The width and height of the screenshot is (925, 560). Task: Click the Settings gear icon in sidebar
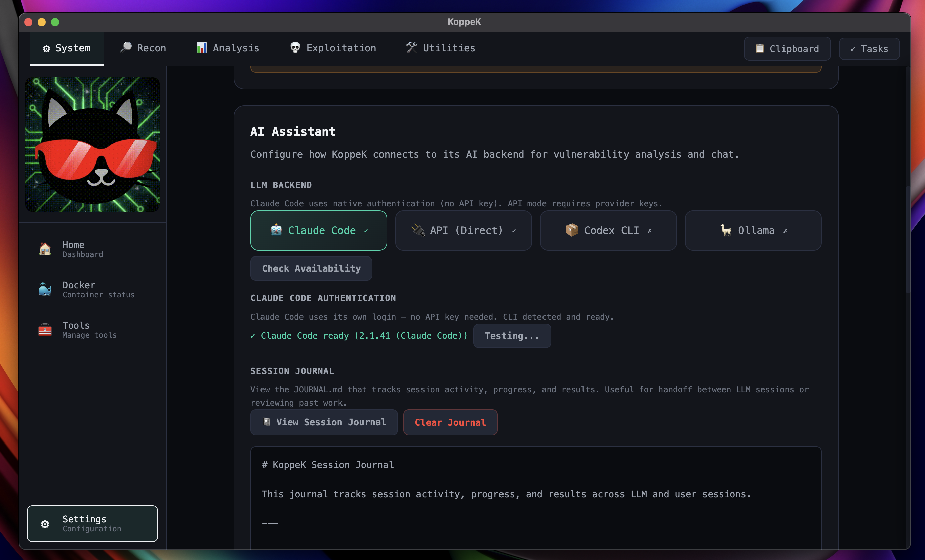(x=45, y=524)
